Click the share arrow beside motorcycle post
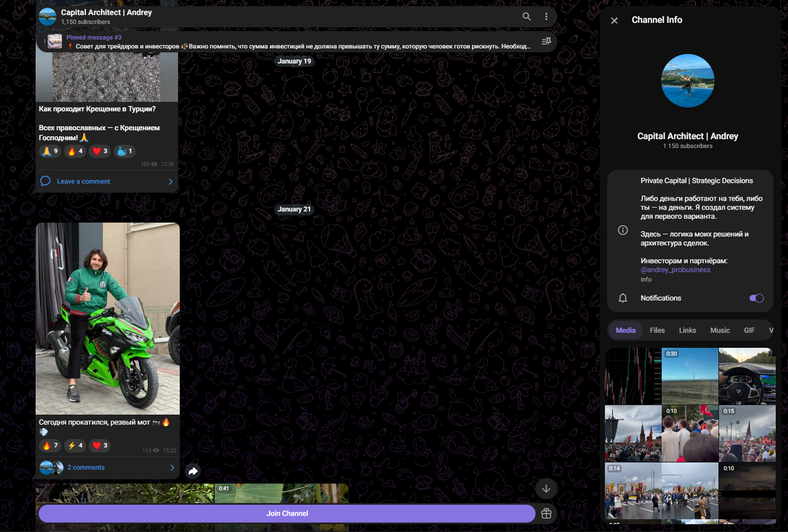788x532 pixels. 193,471
